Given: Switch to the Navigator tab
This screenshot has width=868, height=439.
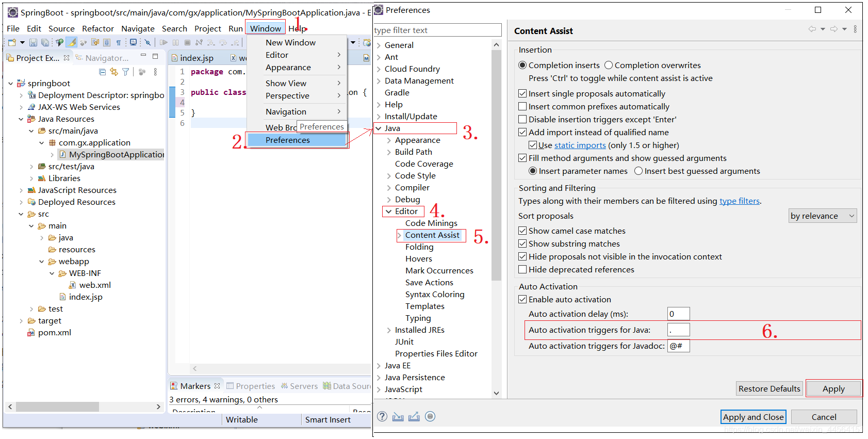Looking at the screenshot, I should (102, 58).
